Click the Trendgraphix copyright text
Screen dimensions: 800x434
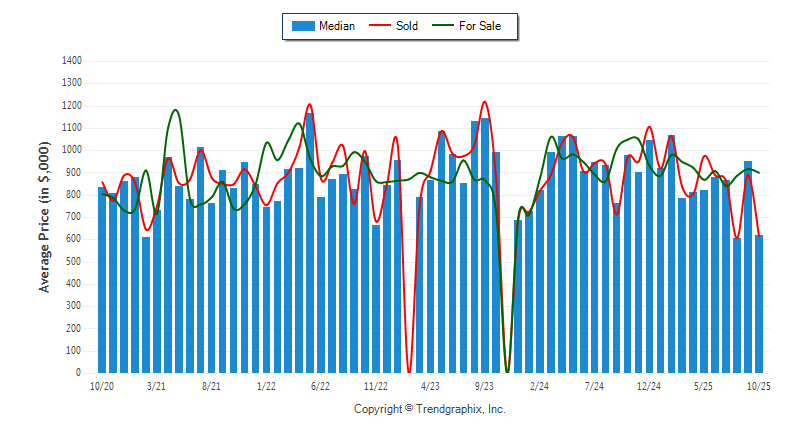[x=430, y=409]
